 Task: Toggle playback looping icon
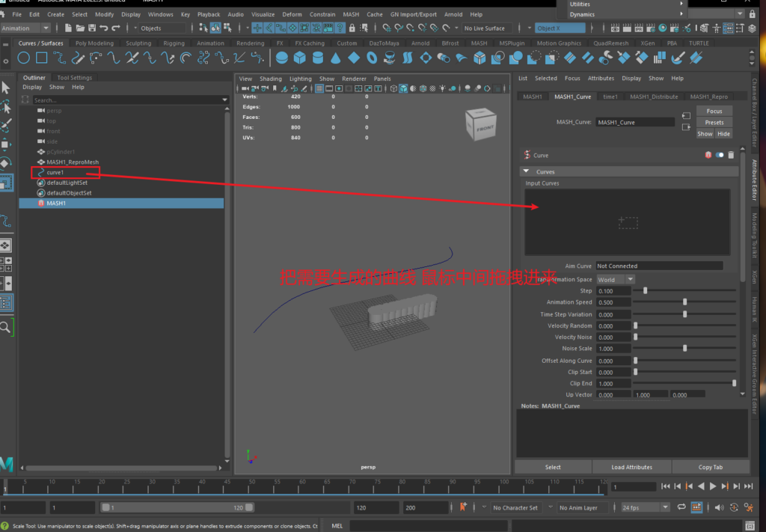click(x=681, y=507)
